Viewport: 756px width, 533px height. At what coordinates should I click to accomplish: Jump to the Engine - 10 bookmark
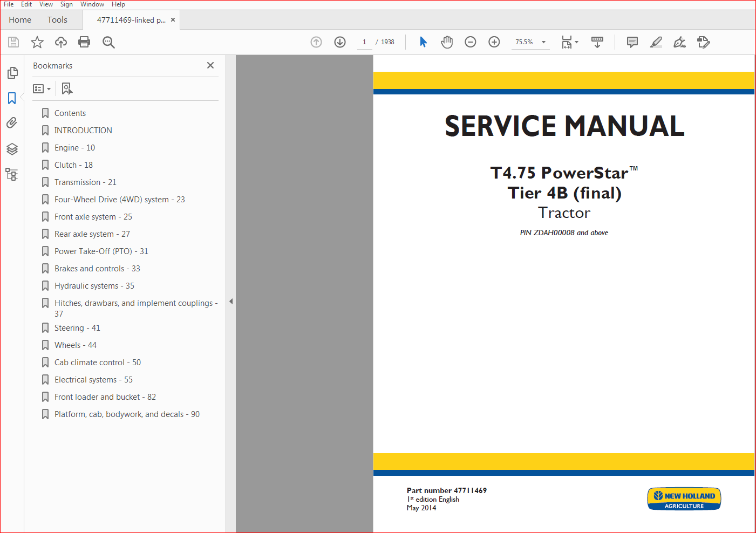[x=74, y=148]
